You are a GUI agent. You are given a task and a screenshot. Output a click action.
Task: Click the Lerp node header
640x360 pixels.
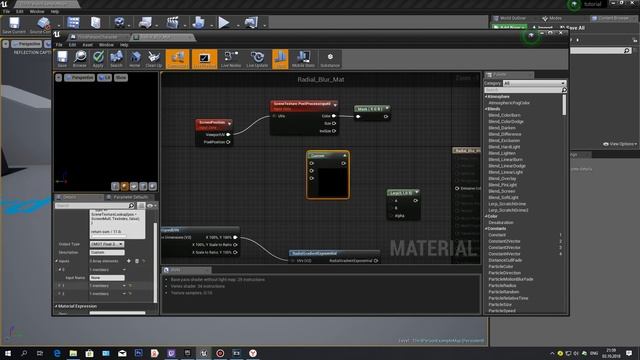click(403, 192)
